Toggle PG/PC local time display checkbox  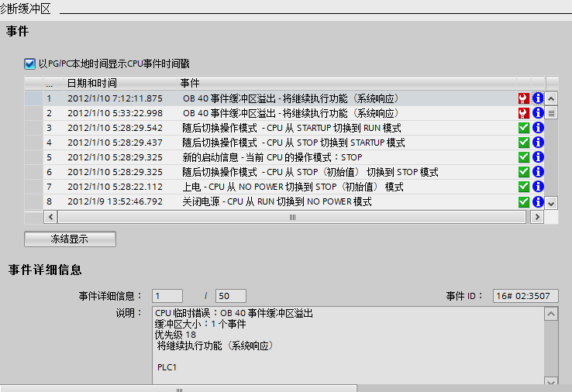29,64
